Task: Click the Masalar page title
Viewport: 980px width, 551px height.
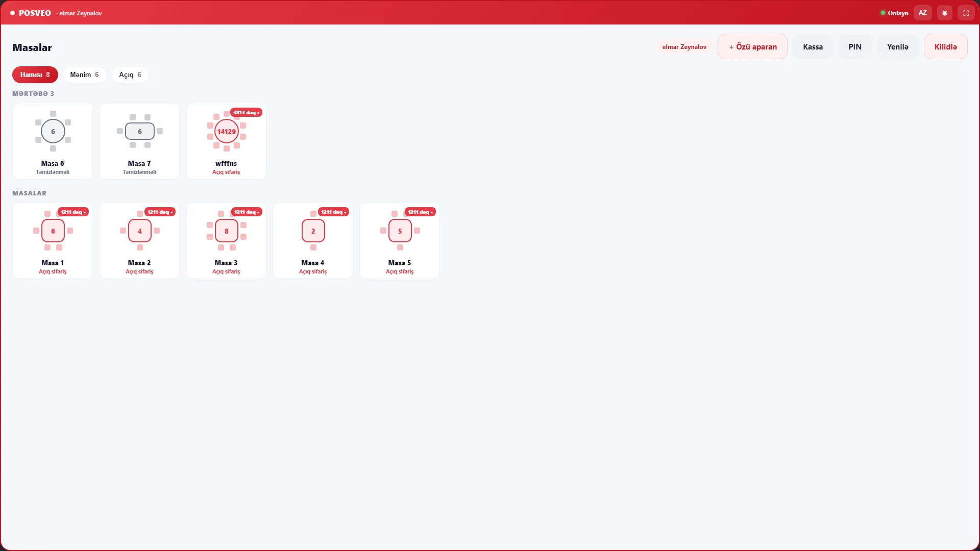Action: tap(32, 48)
